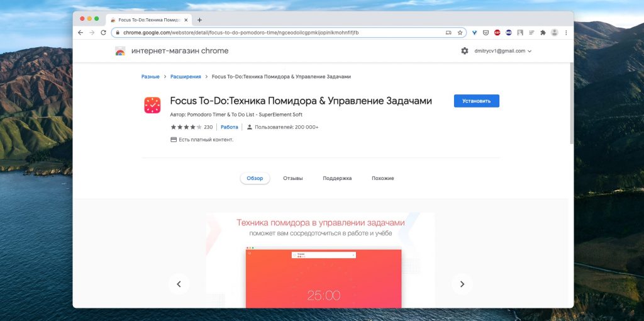This screenshot has height=321, width=644.
Task: Click the Chrome Web Store logo
Action: coord(120,51)
